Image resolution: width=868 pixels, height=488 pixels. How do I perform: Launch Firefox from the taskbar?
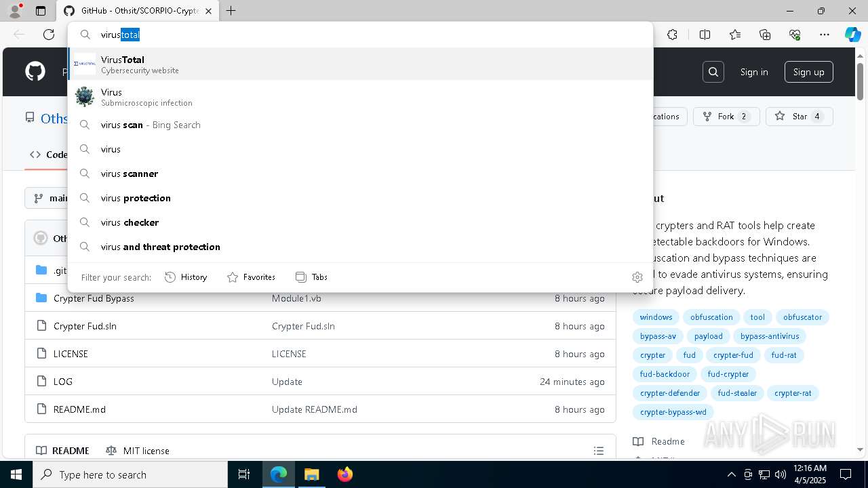tap(344, 474)
